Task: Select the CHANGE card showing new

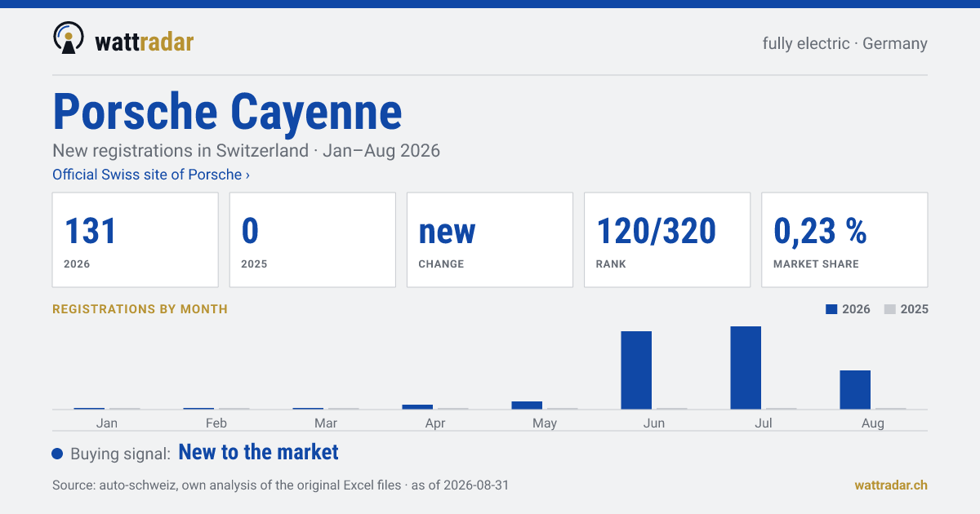Action: pos(490,240)
